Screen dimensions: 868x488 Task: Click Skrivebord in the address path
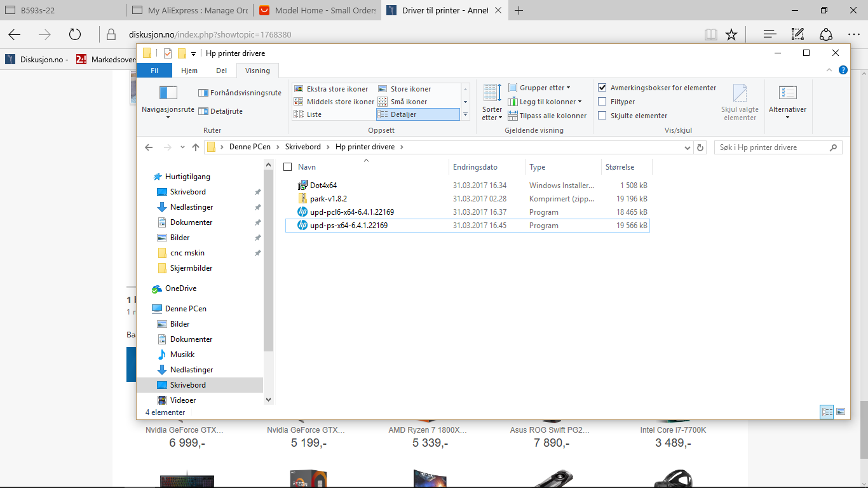point(302,147)
